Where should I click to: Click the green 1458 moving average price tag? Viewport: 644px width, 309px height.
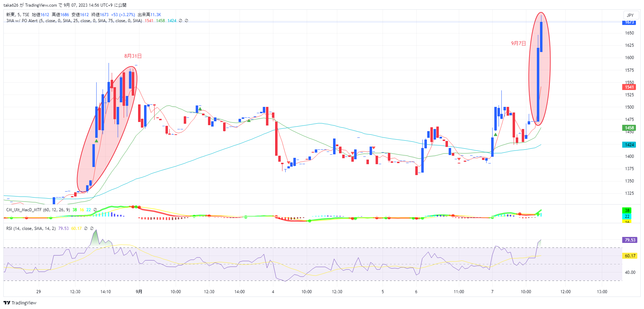click(629, 128)
